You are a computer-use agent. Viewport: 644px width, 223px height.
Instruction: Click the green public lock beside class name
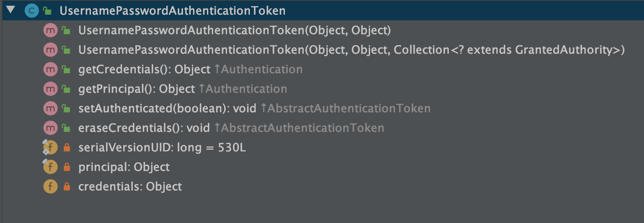[x=47, y=11]
